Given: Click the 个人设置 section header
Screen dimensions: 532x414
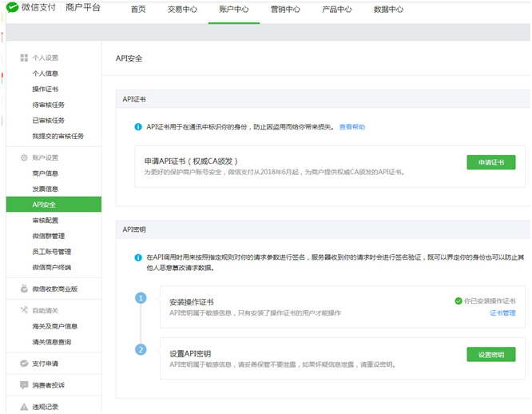Looking at the screenshot, I should click(x=45, y=58).
